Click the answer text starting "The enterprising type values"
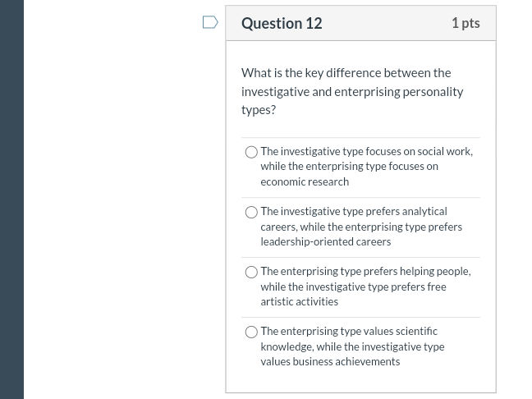 tap(349, 331)
